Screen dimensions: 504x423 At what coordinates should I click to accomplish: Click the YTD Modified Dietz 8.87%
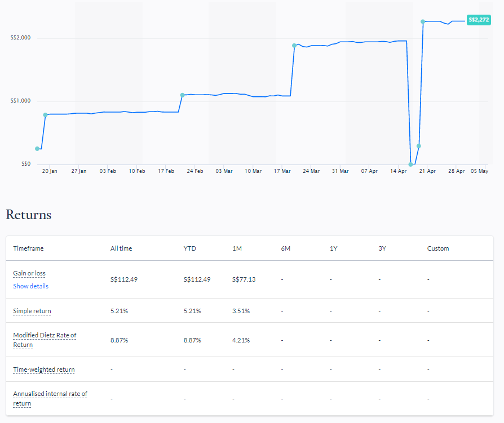[x=192, y=340]
